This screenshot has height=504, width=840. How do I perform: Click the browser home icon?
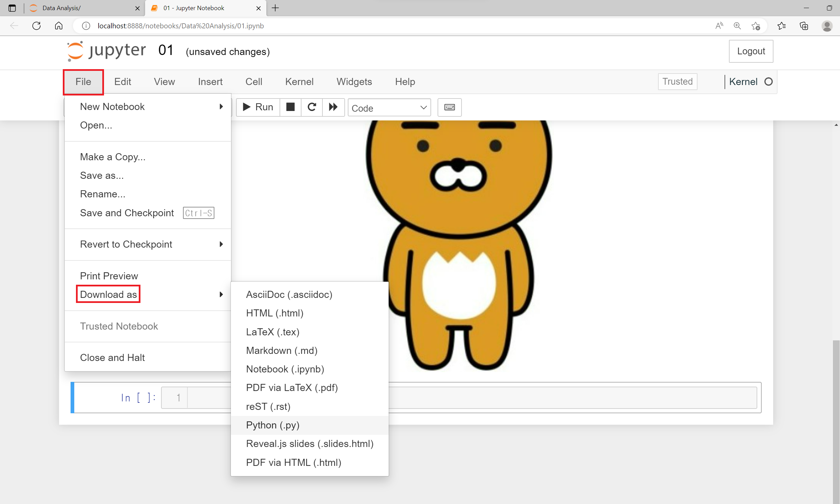59,26
